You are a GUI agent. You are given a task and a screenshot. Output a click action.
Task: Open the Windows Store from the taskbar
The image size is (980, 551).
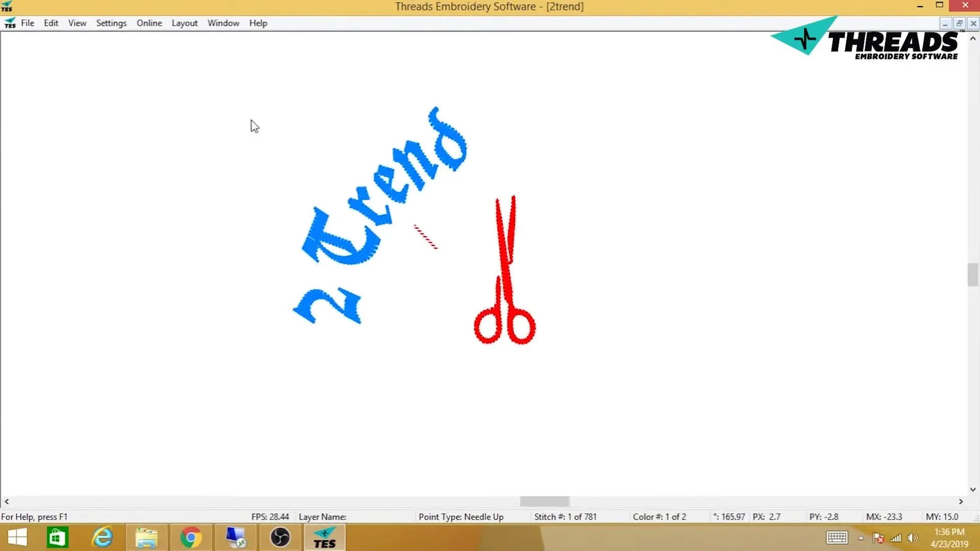click(x=58, y=537)
